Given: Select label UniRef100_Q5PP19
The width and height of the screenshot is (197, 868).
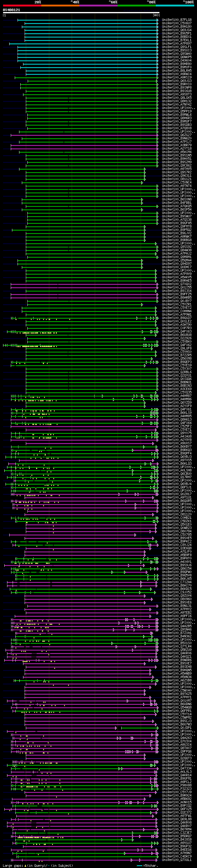Looking at the screenshot, I should point(177,111).
